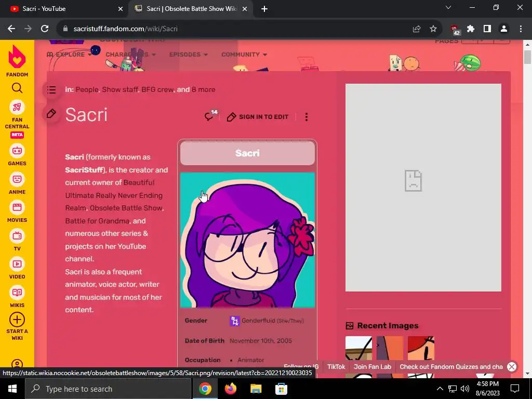The image size is (532, 399).
Task: Open a new browser tab
Action: tap(264, 9)
